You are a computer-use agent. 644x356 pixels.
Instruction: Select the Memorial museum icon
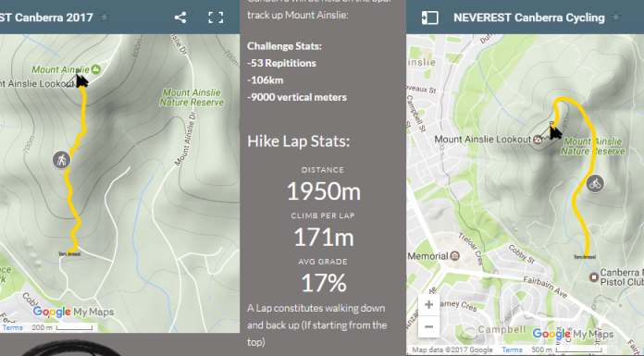pos(454,256)
